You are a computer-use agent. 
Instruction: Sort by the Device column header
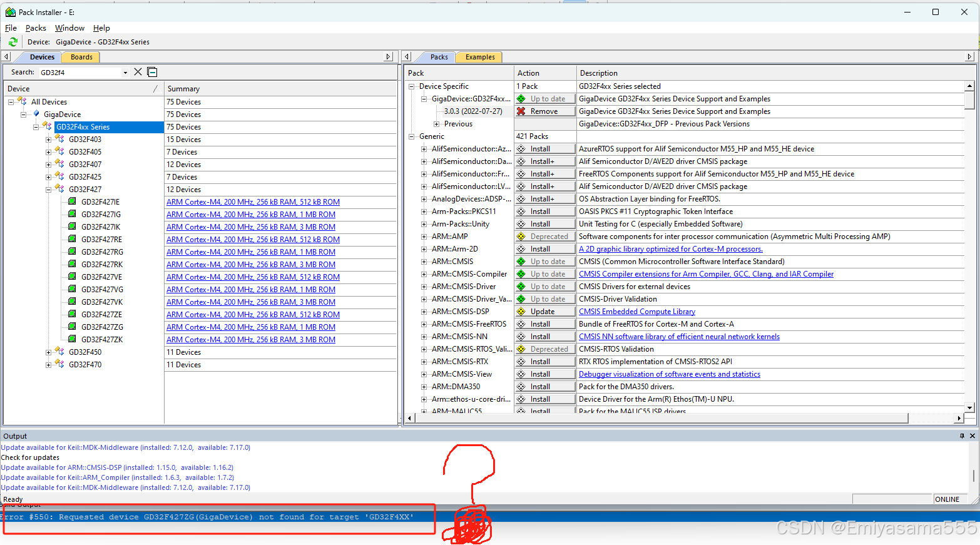84,89
